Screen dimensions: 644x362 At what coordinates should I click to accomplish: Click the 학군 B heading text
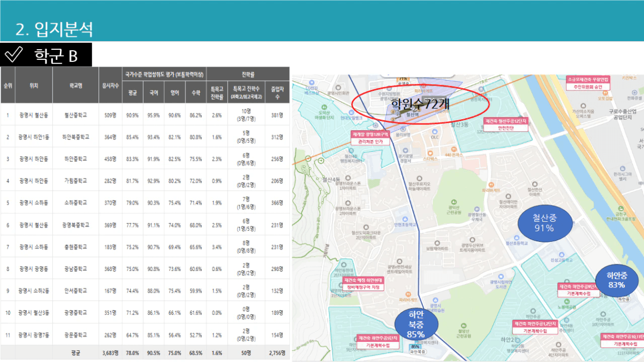coord(57,55)
